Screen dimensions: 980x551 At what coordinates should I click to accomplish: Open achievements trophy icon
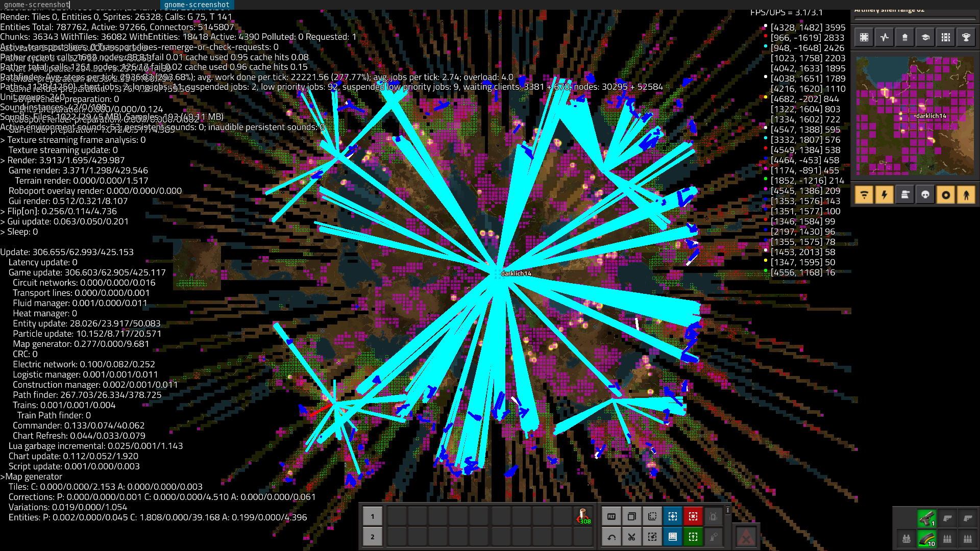pyautogui.click(x=966, y=37)
